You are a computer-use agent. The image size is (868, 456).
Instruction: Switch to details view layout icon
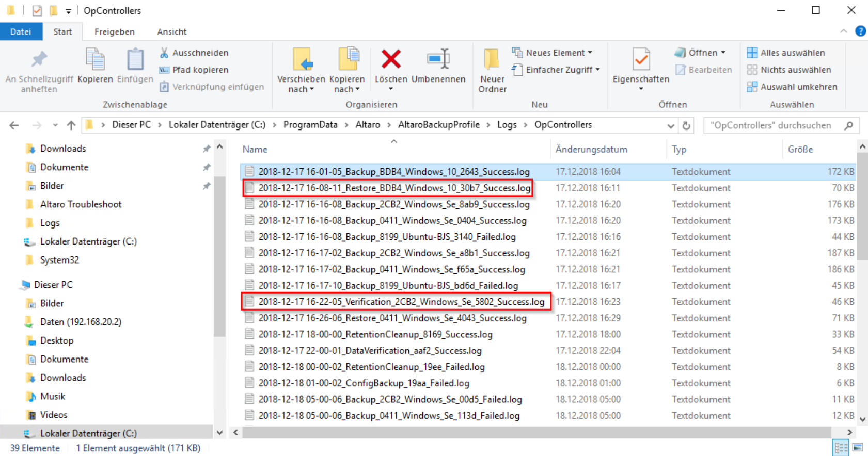point(841,447)
